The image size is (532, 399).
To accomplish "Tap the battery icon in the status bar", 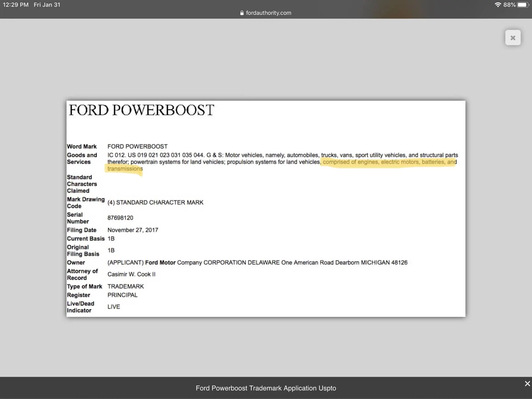I will [x=523, y=5].
